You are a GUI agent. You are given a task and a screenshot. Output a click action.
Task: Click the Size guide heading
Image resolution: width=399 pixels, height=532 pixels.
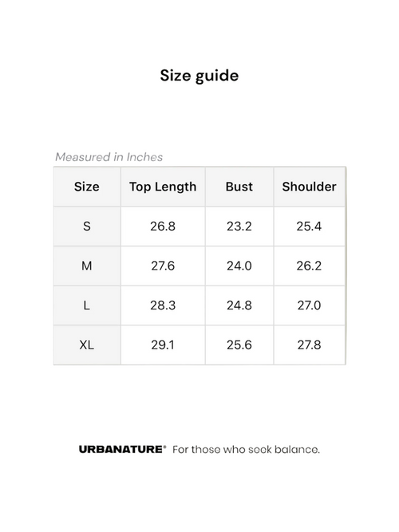tap(199, 76)
